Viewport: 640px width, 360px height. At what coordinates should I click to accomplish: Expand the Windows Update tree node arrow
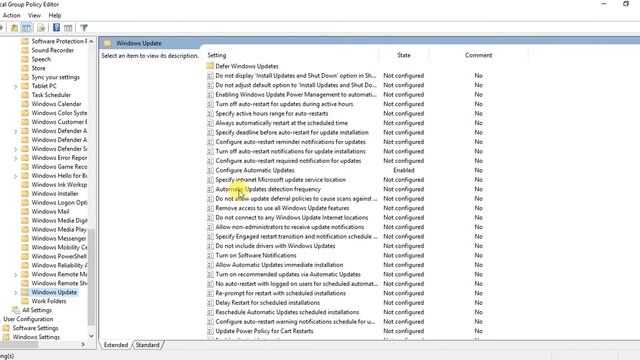16,293
